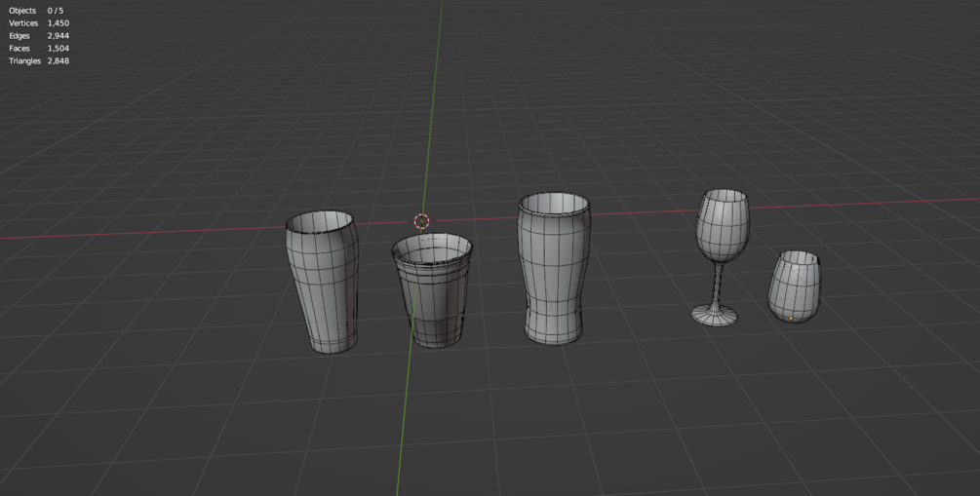This screenshot has height=496, width=980.
Task: Click the Vertices 1,450 statistic
Action: pyautogui.click(x=39, y=23)
